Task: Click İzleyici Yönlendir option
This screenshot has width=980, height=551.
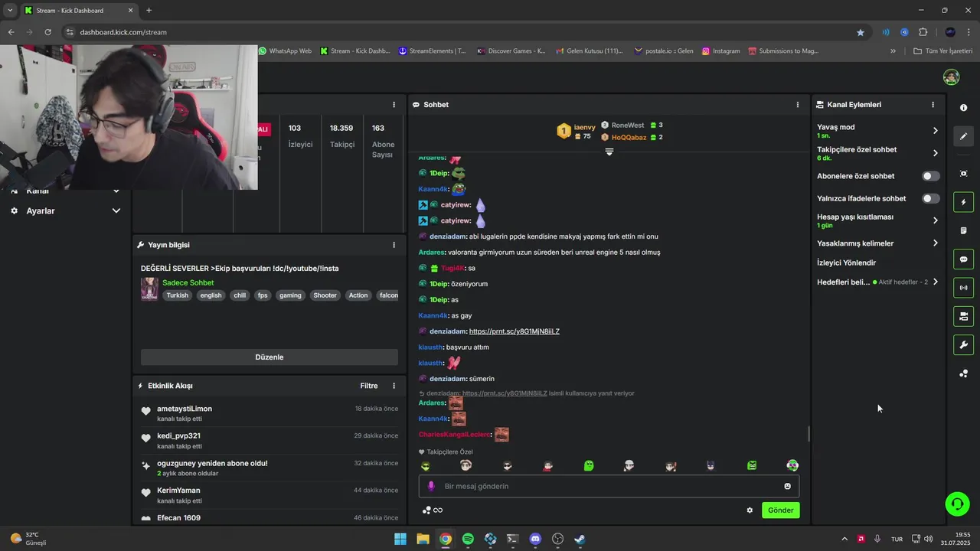Action: (846, 262)
